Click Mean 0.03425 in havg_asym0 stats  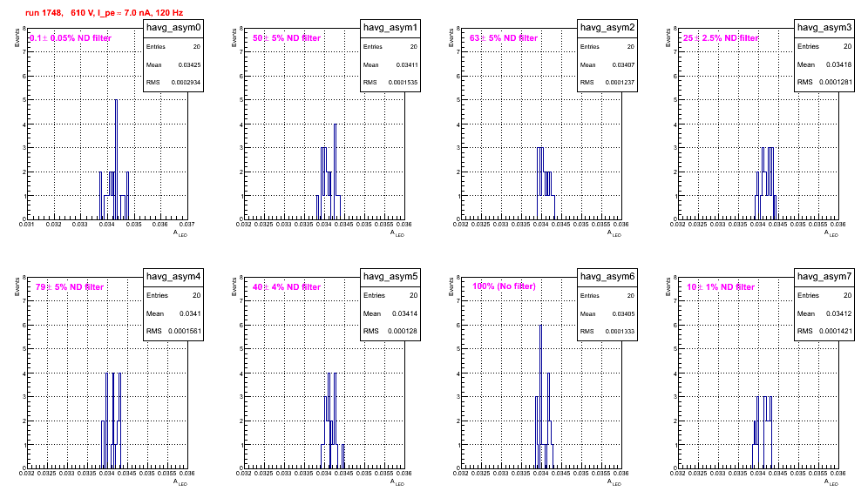[x=173, y=64]
